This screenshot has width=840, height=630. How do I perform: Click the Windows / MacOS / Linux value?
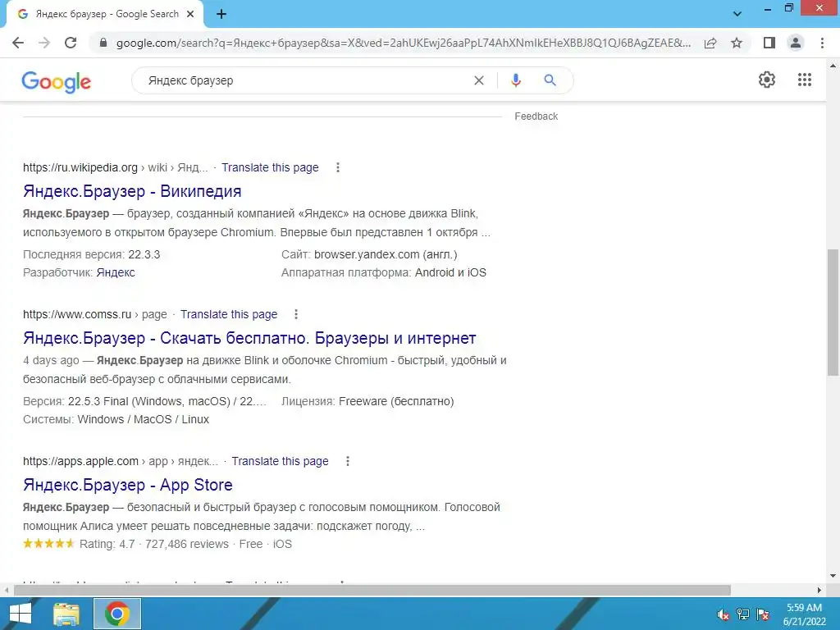[143, 419]
